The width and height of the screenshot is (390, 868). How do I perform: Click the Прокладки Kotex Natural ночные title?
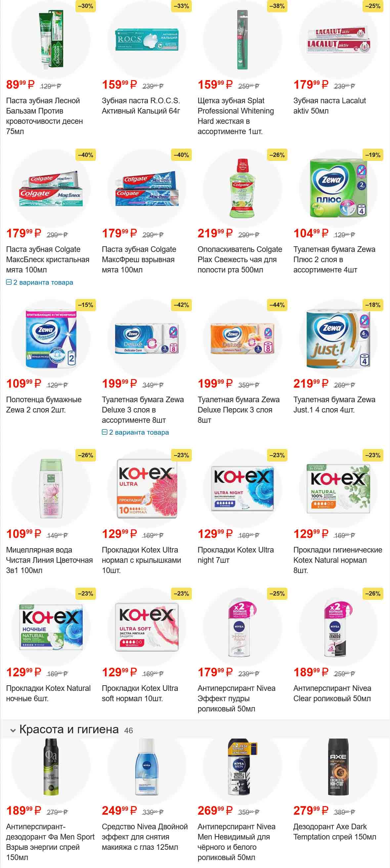click(x=48, y=693)
